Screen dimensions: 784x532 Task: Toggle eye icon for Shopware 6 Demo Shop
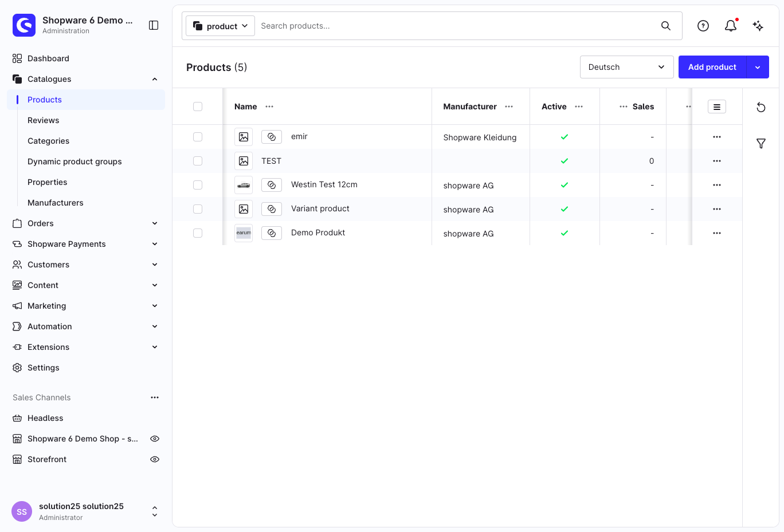pos(155,439)
